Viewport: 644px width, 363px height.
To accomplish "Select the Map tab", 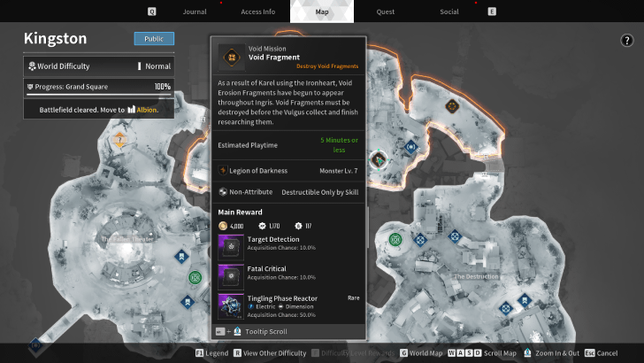I will tap(322, 12).
